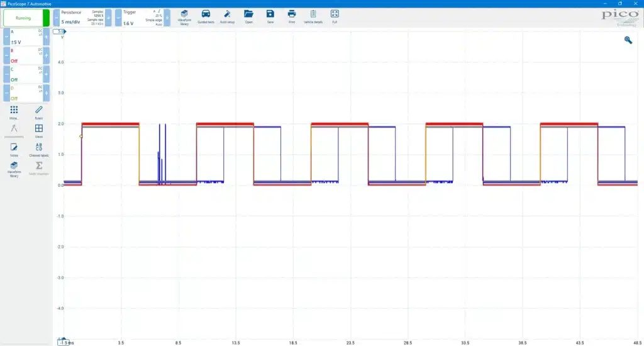Open channel A ±5 V options
The width and height of the screenshot is (644, 346).
pyautogui.click(x=26, y=37)
